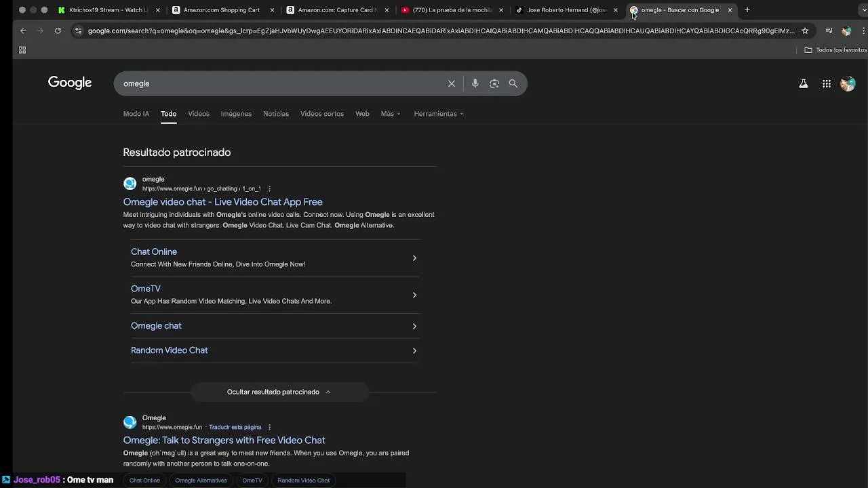Select the Web search tab
This screenshot has height=488, width=868.
coord(362,114)
